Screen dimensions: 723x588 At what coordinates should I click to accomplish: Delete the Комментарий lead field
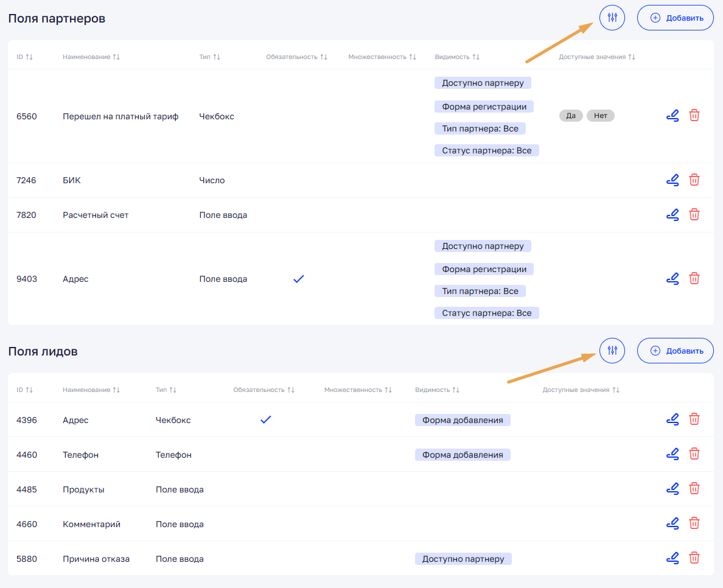coord(694,523)
